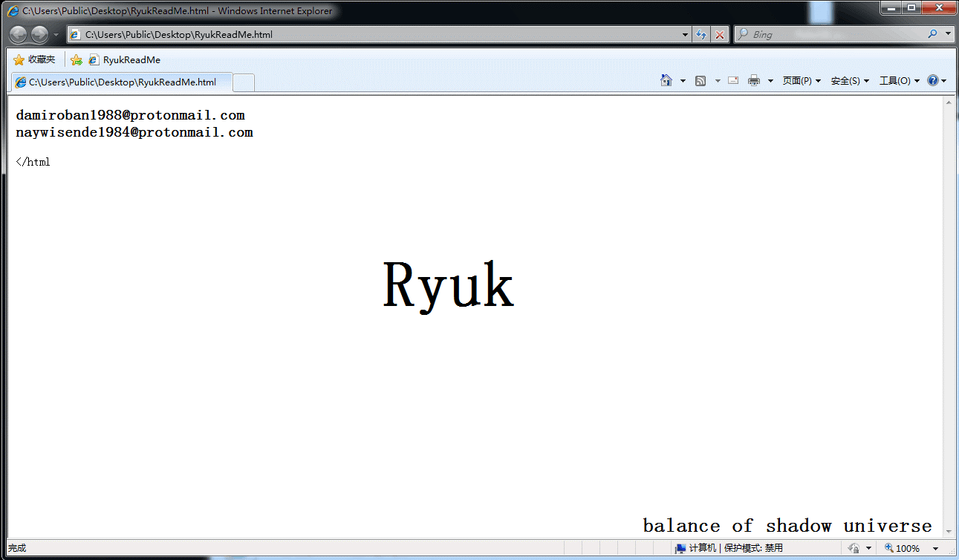Open the Page 页面(P) menu
Screen dimensions: 959x560
(802, 80)
